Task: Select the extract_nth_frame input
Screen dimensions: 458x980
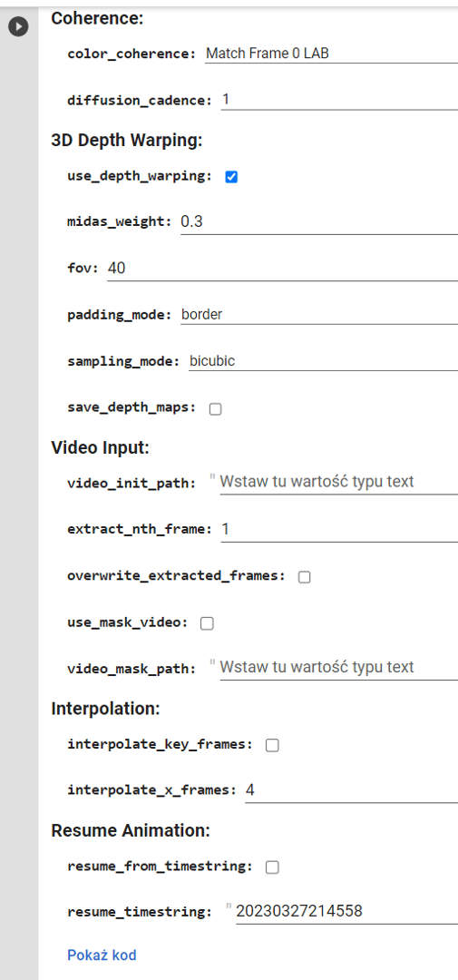Action: click(339, 529)
